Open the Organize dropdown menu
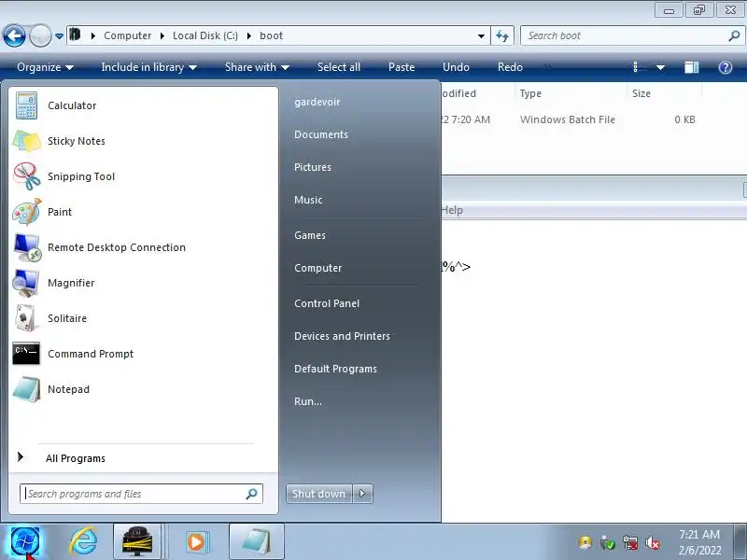Image resolution: width=747 pixels, height=560 pixels. click(45, 67)
